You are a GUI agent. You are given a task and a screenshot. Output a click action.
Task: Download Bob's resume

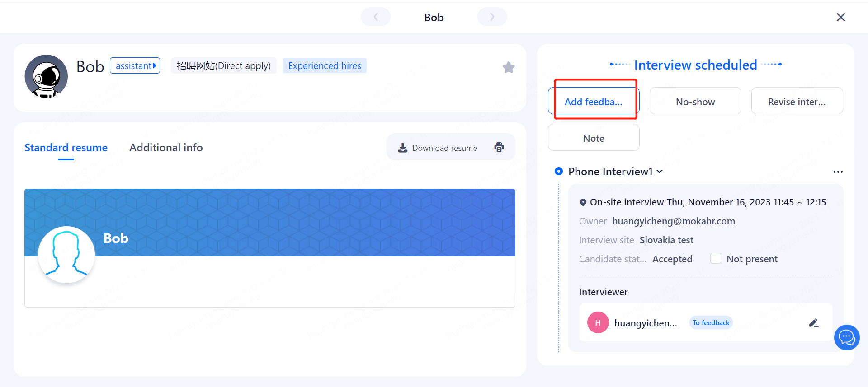[x=438, y=148]
